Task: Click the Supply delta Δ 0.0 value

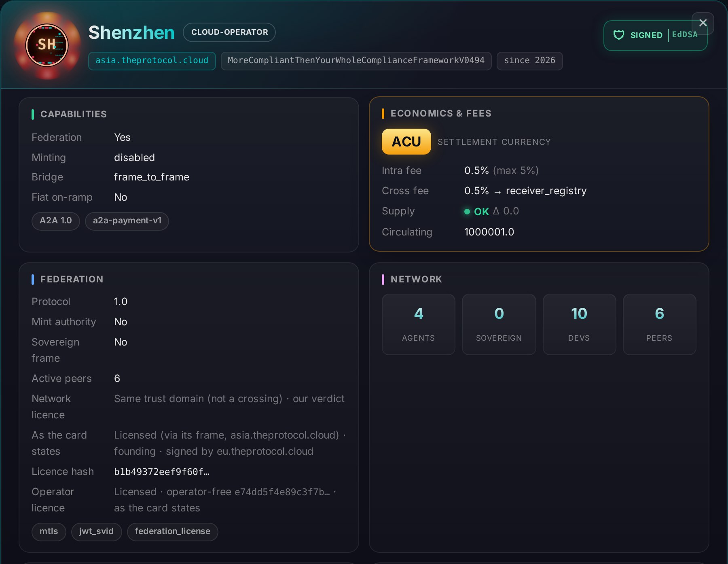Action: click(506, 211)
